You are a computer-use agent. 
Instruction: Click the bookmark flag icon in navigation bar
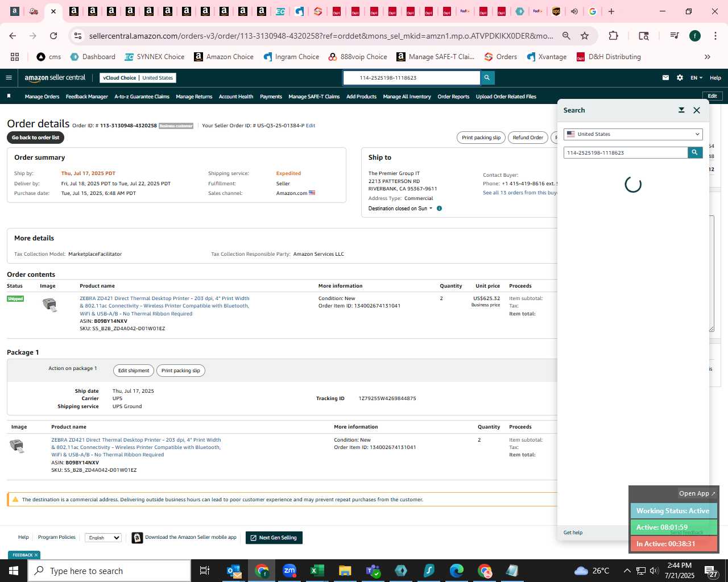[9, 96]
